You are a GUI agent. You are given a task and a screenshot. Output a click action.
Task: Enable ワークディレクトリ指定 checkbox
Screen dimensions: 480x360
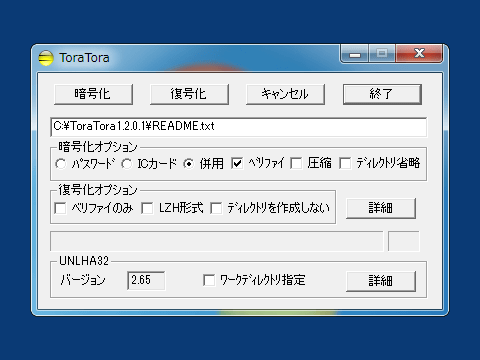209,280
